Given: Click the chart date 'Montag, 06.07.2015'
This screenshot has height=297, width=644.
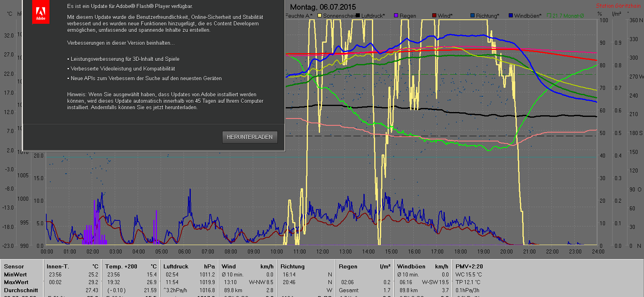Looking at the screenshot, I should [x=323, y=7].
